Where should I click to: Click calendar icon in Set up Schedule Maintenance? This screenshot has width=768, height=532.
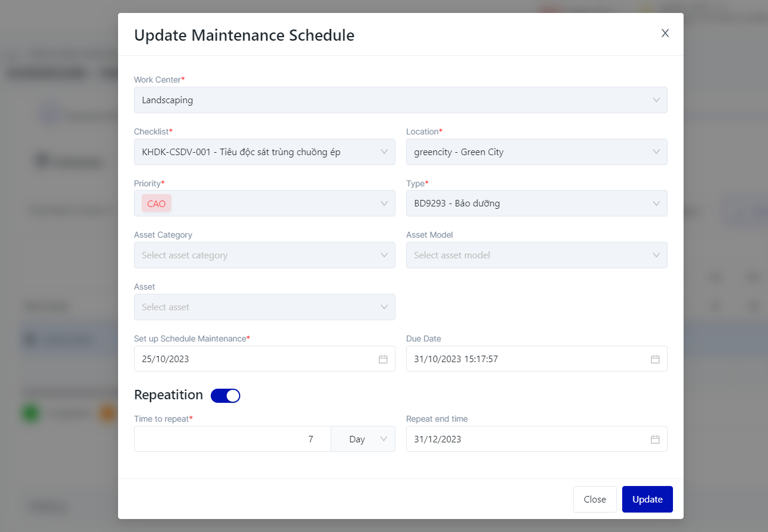click(383, 359)
